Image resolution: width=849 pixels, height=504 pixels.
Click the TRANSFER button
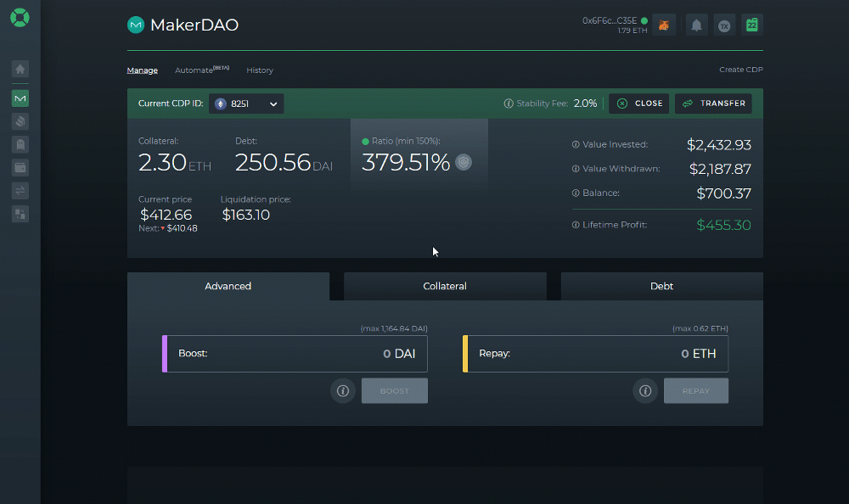point(713,104)
